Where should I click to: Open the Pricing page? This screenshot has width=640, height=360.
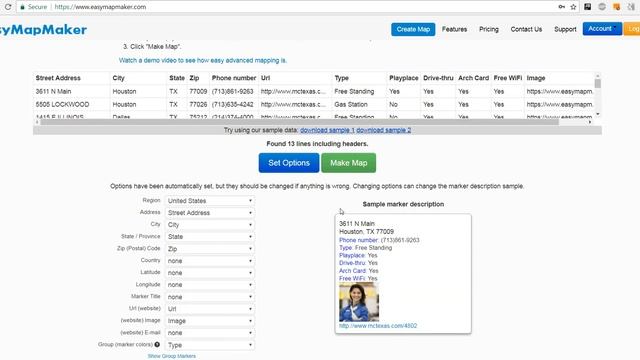click(489, 29)
